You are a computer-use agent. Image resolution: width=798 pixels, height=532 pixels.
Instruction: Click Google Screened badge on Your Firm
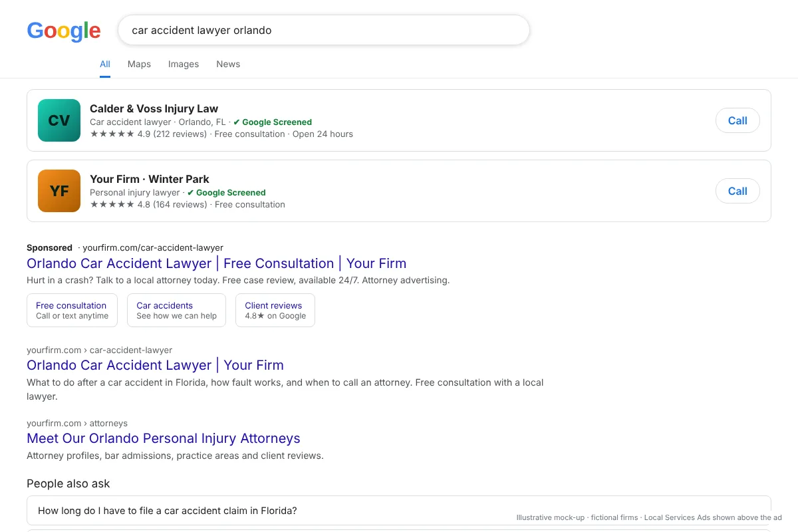tap(227, 193)
